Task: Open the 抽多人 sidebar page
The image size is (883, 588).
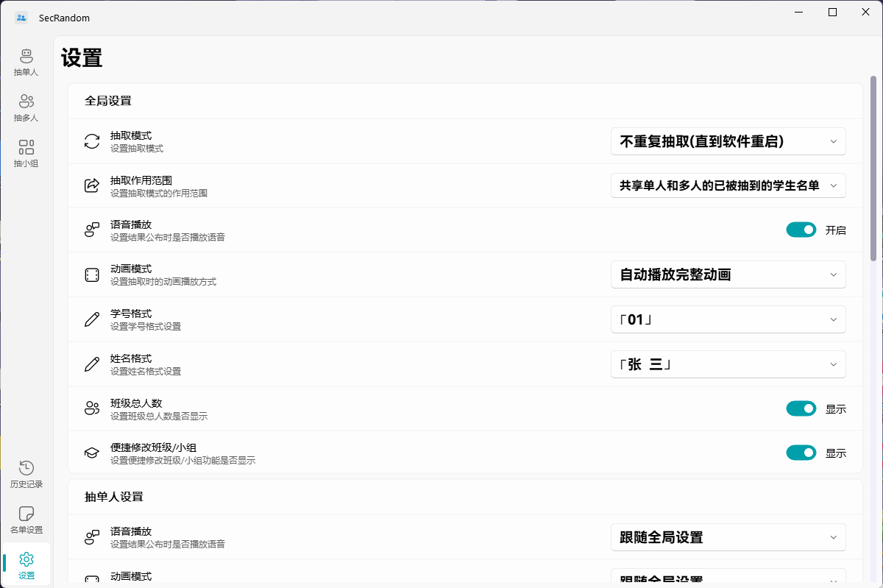Action: click(x=26, y=108)
